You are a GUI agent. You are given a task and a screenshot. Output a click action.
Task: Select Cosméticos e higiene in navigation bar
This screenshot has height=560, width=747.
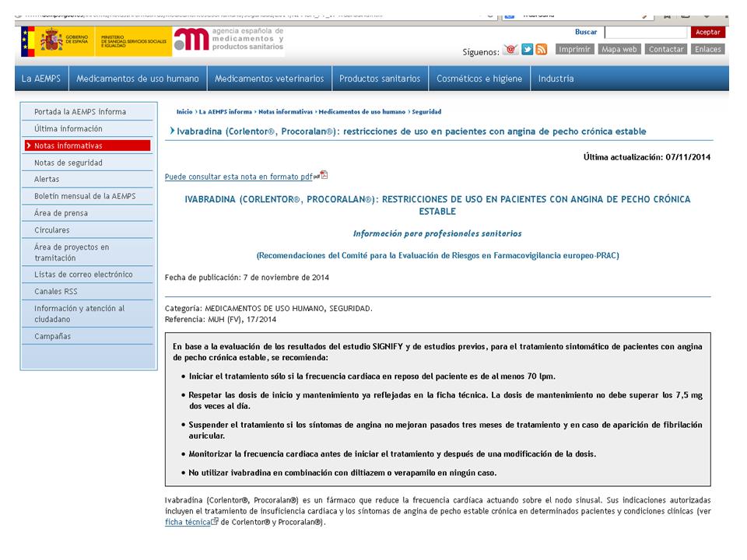479,79
